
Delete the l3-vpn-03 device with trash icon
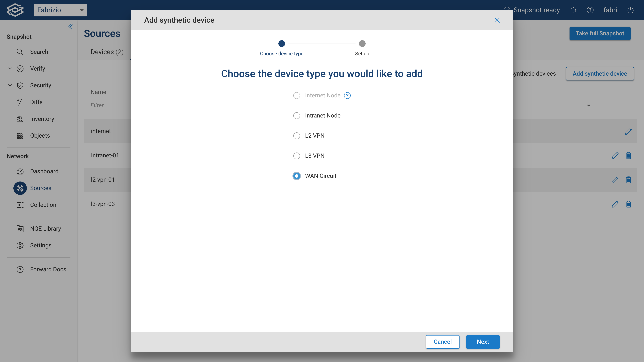[629, 204]
